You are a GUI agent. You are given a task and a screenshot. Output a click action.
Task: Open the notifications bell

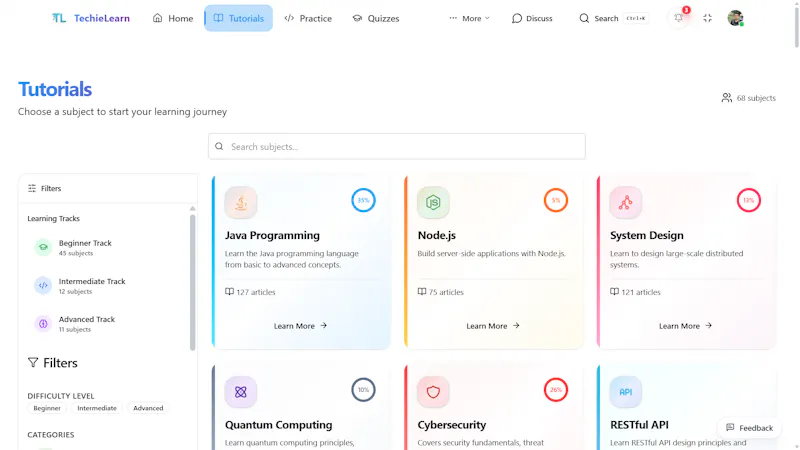(679, 18)
